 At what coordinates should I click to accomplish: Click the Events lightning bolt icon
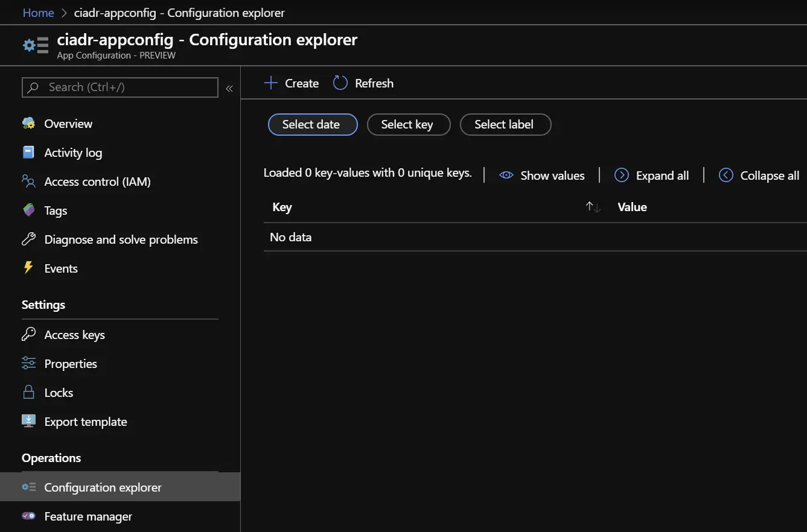(28, 268)
